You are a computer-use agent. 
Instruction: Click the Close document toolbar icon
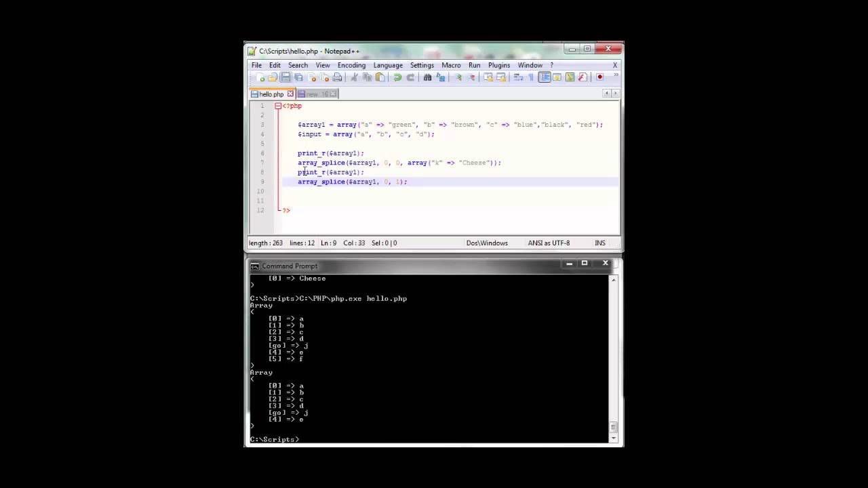311,77
